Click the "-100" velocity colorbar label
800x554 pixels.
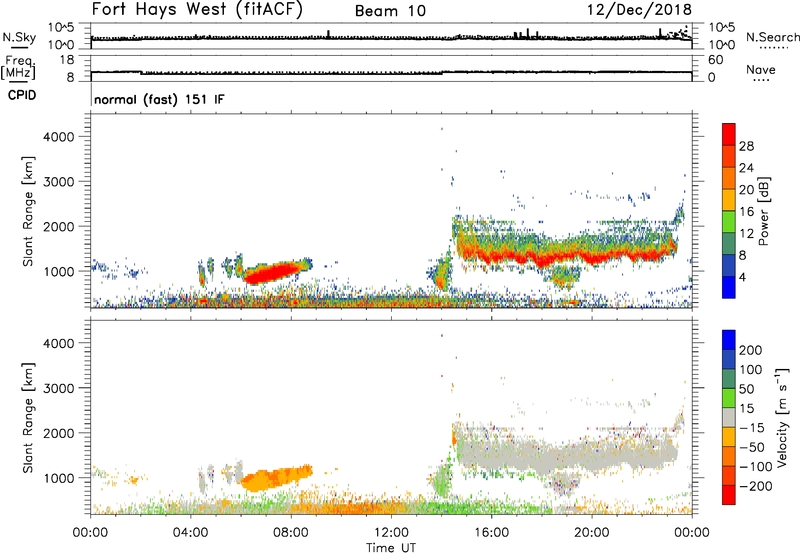coord(756,467)
